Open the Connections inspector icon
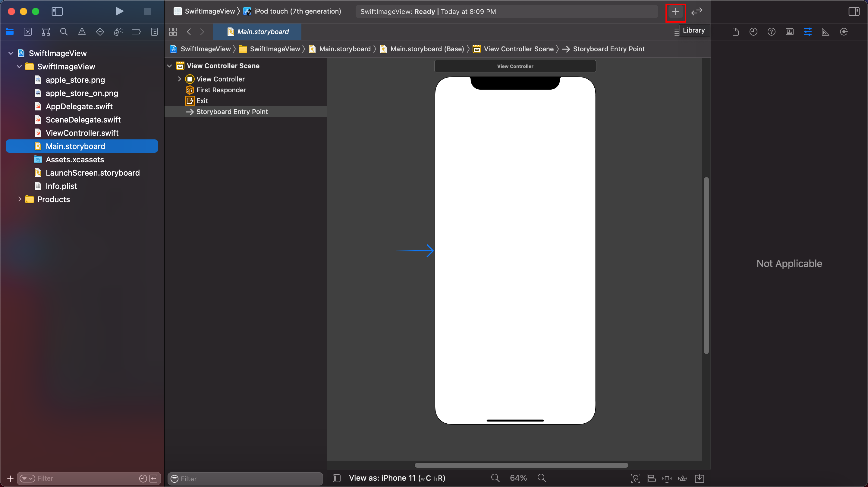 tap(844, 32)
